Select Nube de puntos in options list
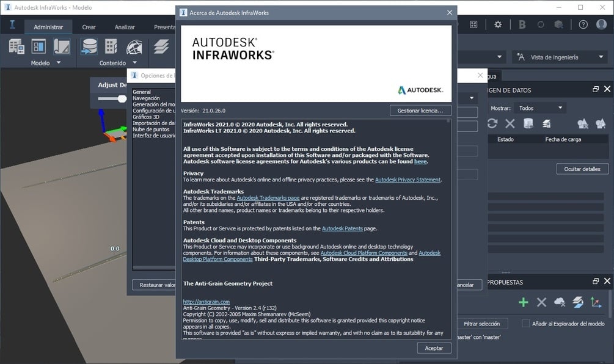Viewport: 614px width, 364px height. pos(151,129)
